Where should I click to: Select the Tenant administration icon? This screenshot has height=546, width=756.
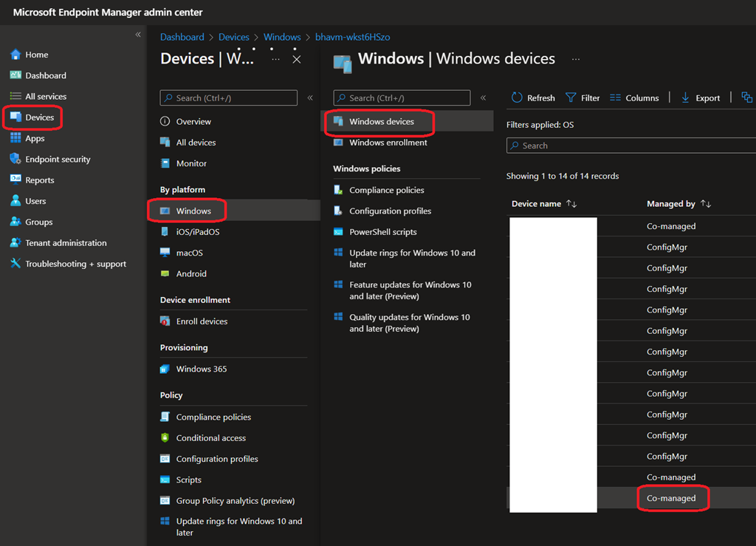[x=16, y=243]
